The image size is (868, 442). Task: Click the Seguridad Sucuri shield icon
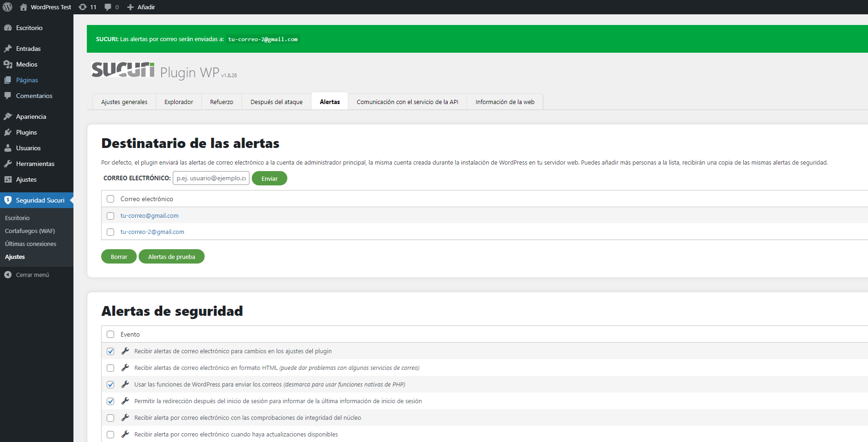click(x=8, y=200)
